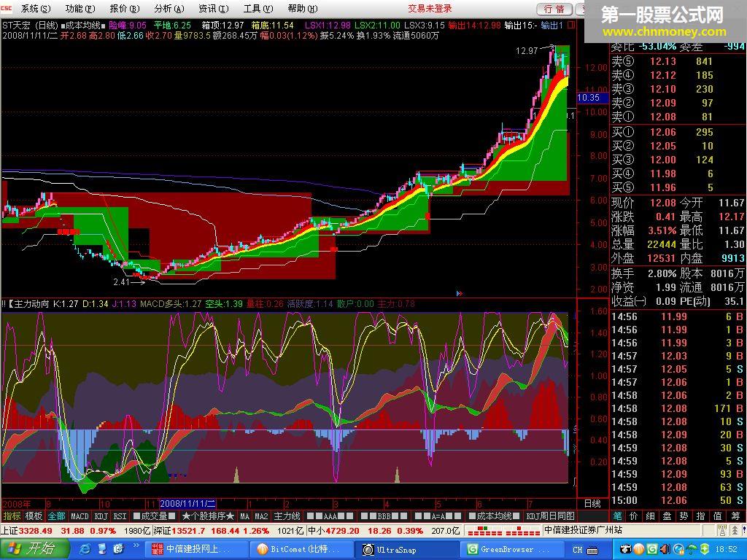Click the 行情 button at the top
This screenshot has width=747, height=560.
pos(554,9)
